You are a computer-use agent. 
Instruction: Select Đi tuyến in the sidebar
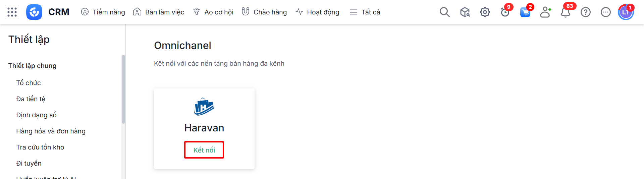29,163
